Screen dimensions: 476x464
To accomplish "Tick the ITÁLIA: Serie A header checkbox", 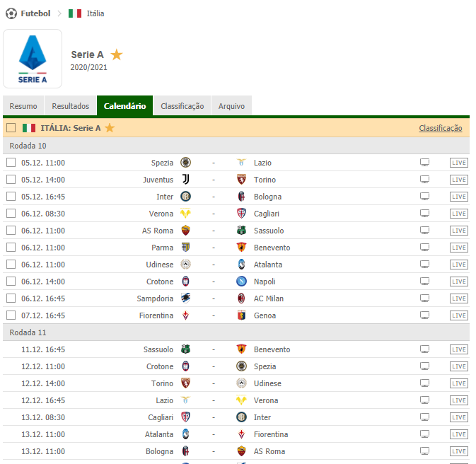I will coord(11,128).
